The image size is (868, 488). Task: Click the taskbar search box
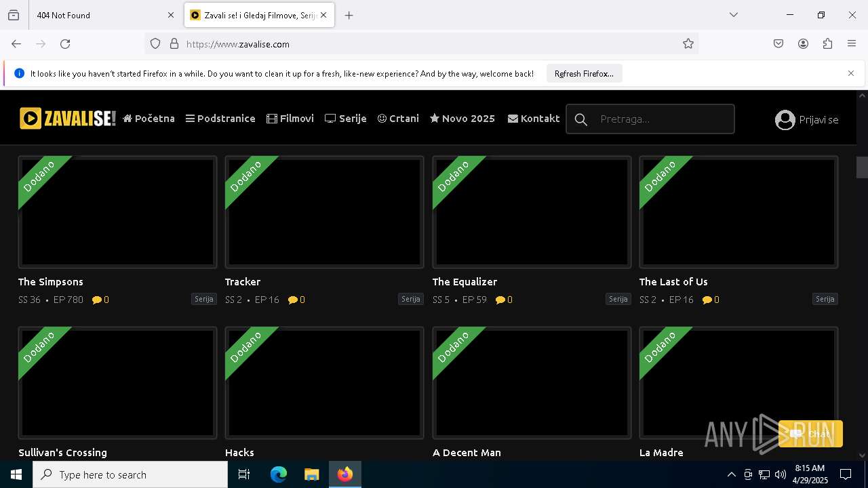pyautogui.click(x=130, y=474)
